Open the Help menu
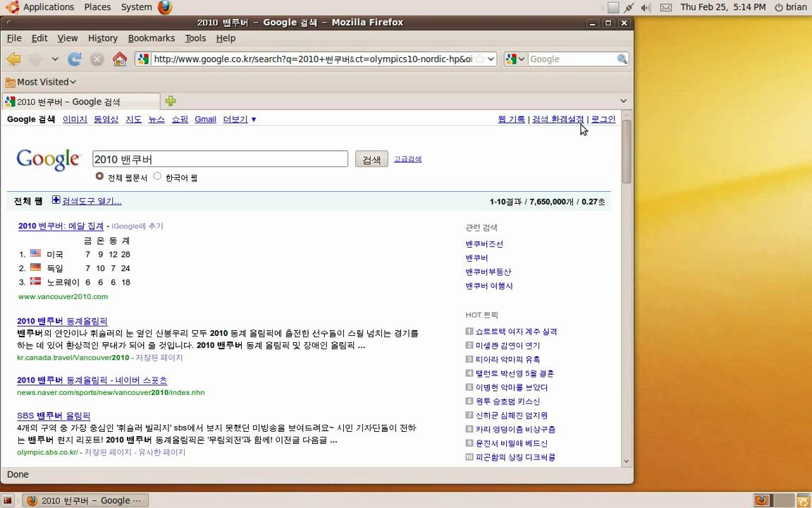This screenshot has width=812, height=508. coord(226,38)
